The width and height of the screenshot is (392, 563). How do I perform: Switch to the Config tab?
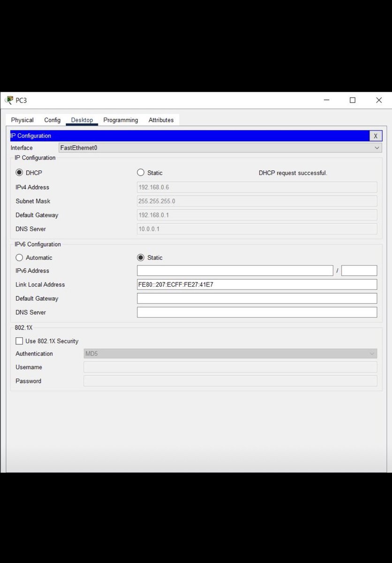tap(53, 120)
